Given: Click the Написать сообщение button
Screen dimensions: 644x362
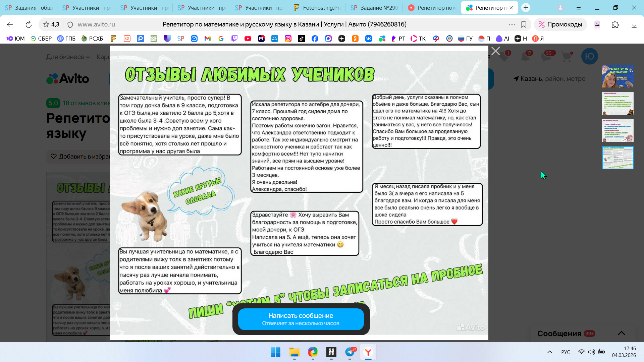Looking at the screenshot, I should (x=301, y=319).
